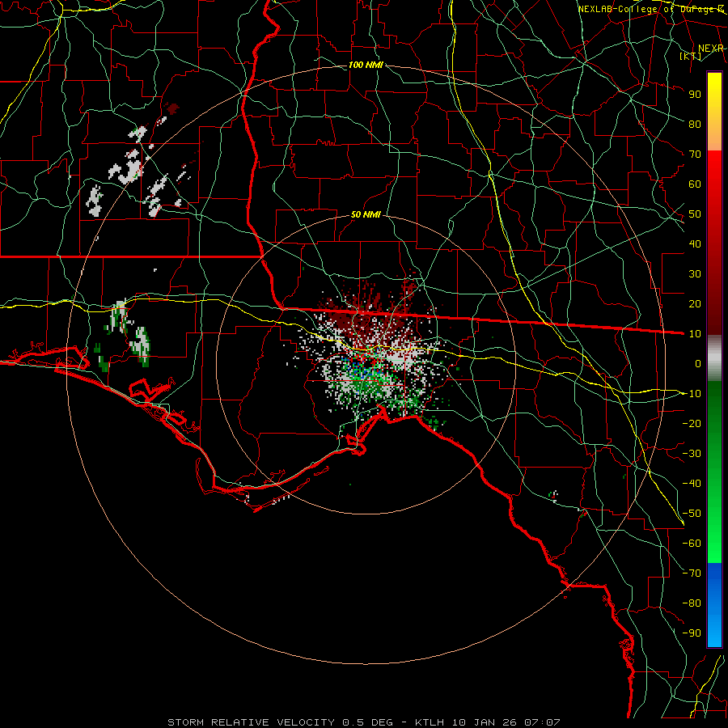Select the positive 20 scale label
728x728 pixels.
pyautogui.click(x=695, y=303)
